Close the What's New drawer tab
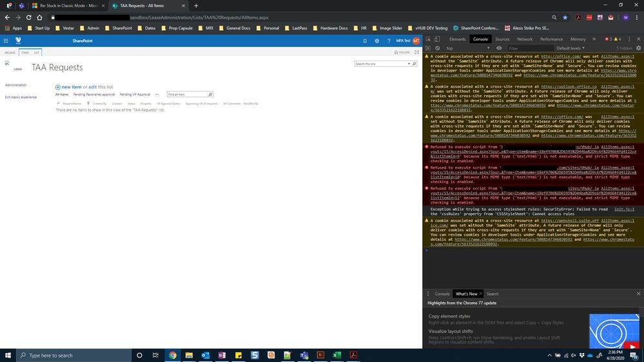The height and width of the screenshot is (362, 644). tap(480, 294)
